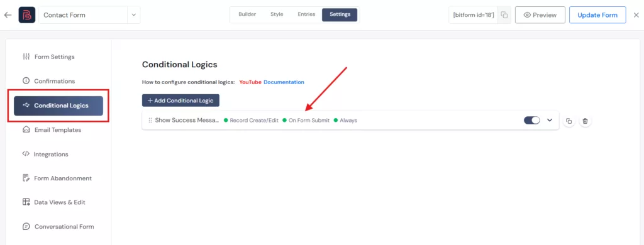Click the On Form Submit tag
Viewport: 644px width, 245px height.
[x=306, y=121]
